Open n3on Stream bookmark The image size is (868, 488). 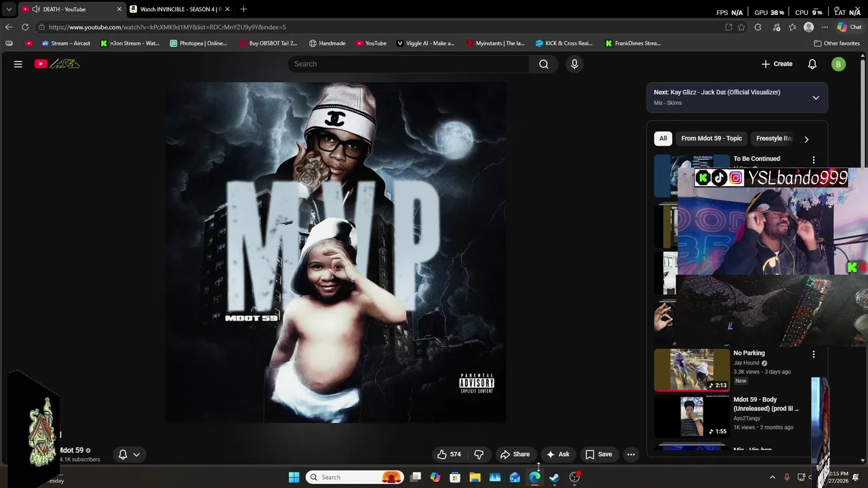[130, 43]
